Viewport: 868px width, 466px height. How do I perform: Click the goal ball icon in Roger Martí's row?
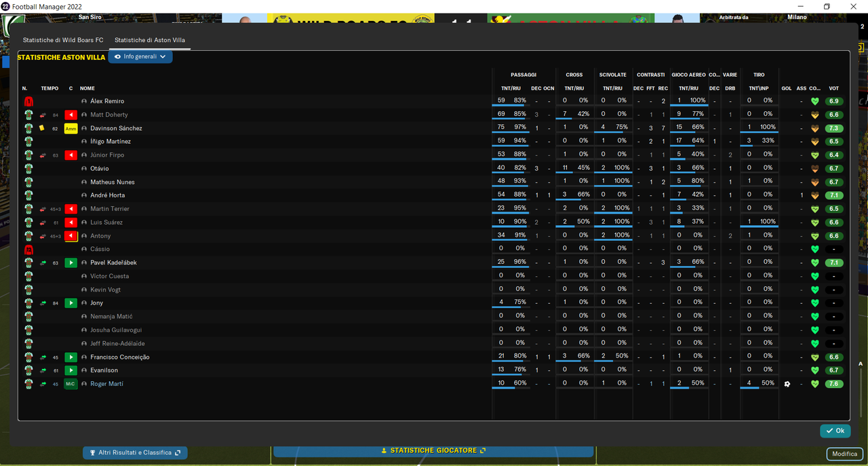tap(787, 384)
